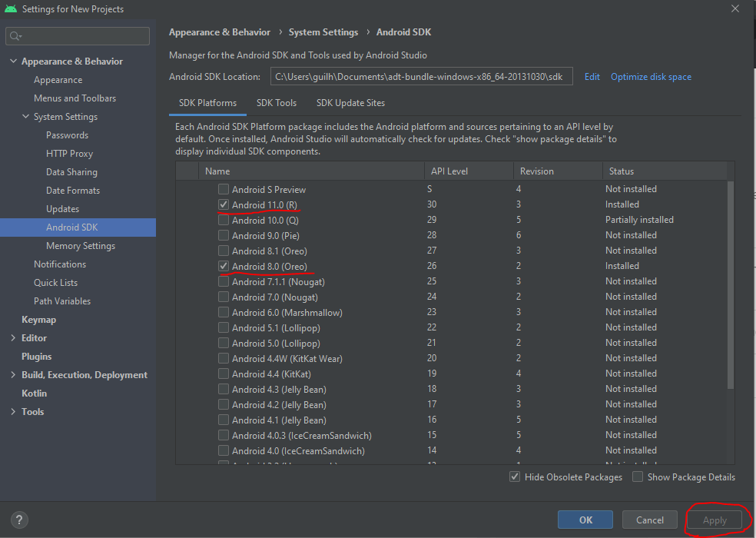This screenshot has width=756, height=538.
Task: Click the vertical scrollbar of SDK platforms table
Action: pyautogui.click(x=731, y=284)
